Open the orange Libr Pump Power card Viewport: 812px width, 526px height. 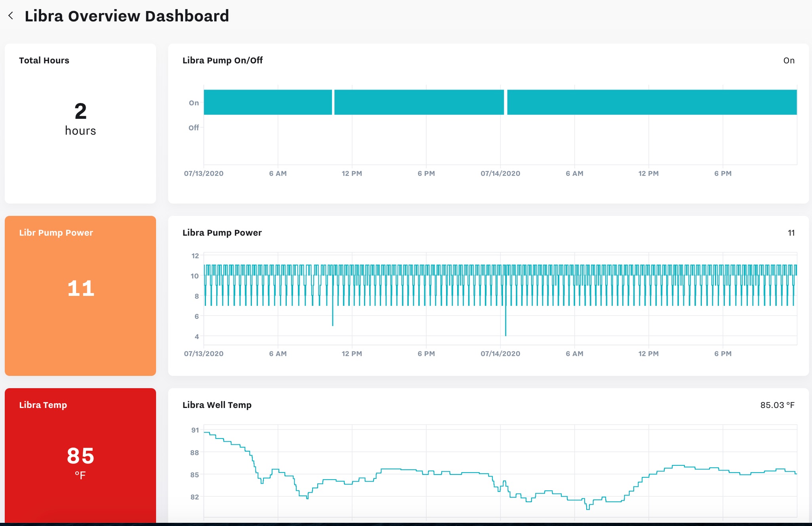(80, 296)
